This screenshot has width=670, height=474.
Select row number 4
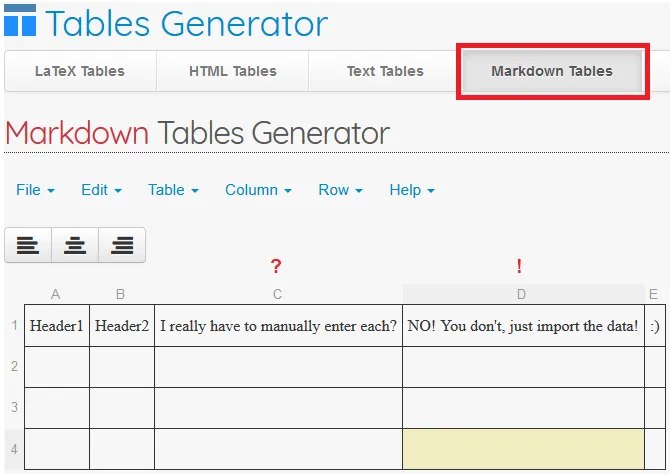click(x=15, y=449)
